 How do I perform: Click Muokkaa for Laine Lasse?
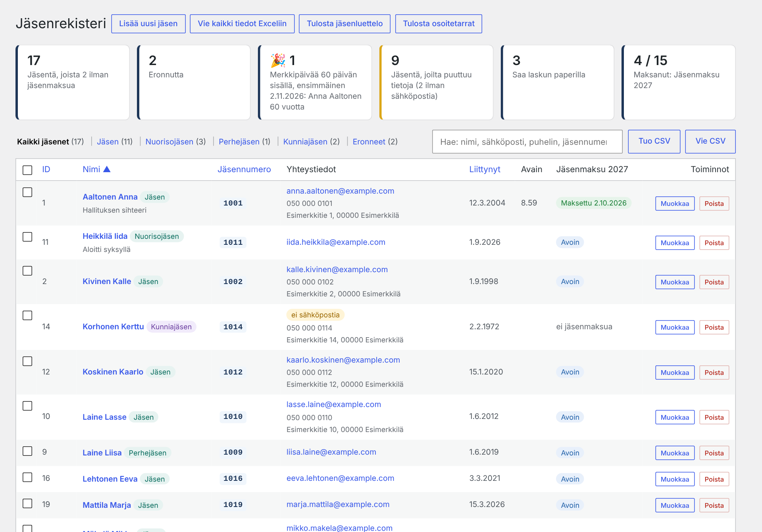click(x=675, y=417)
